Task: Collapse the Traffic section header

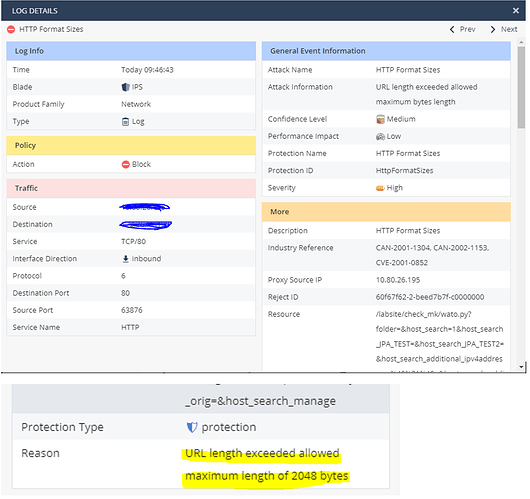Action: pyautogui.click(x=131, y=188)
